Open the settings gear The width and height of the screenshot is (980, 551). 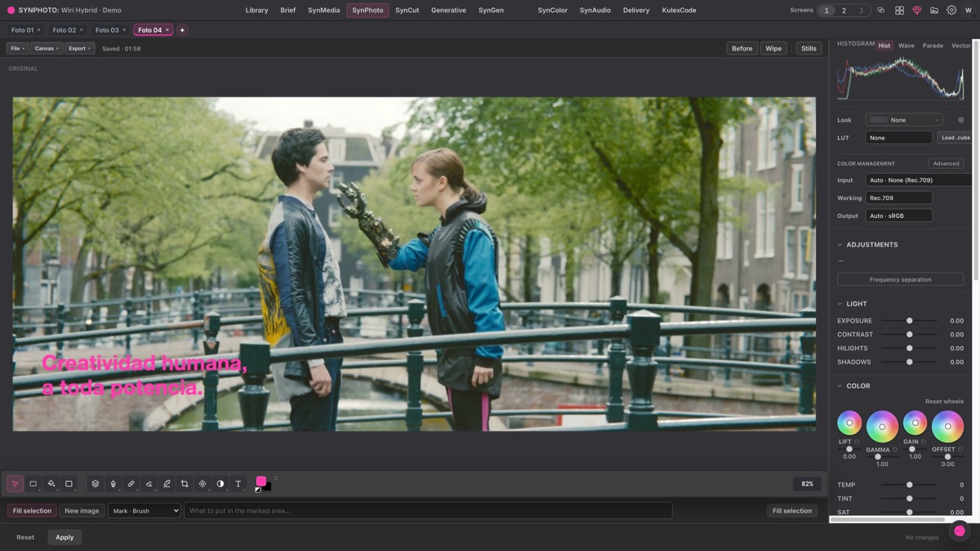tap(951, 11)
